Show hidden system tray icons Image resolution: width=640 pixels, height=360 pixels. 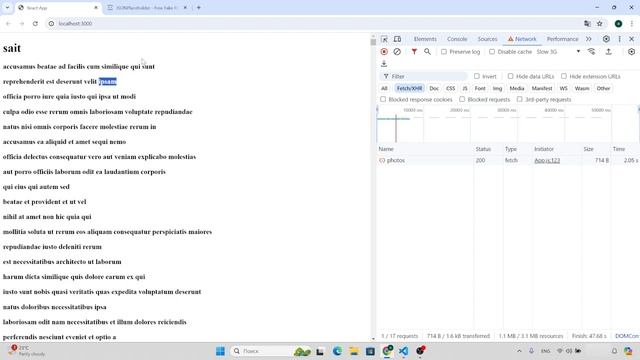(x=519, y=351)
